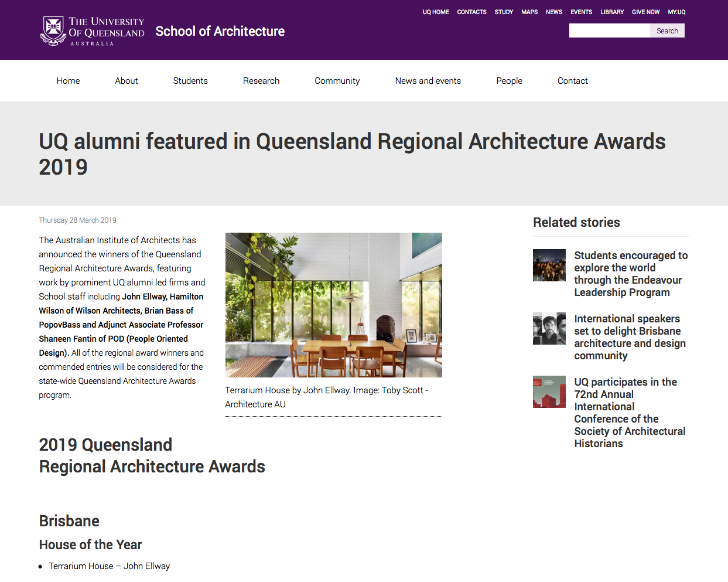Click the article title heading text
Screen dimensions: 728x582
352,154
